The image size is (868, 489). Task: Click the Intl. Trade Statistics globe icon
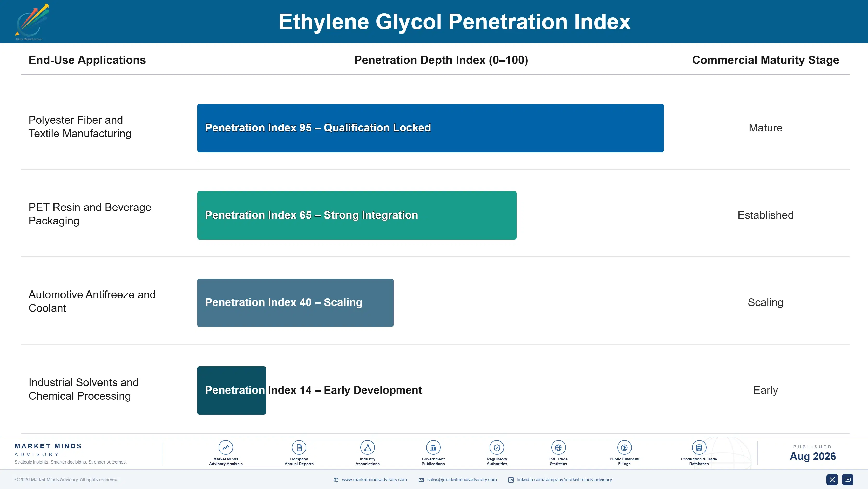[x=558, y=447]
